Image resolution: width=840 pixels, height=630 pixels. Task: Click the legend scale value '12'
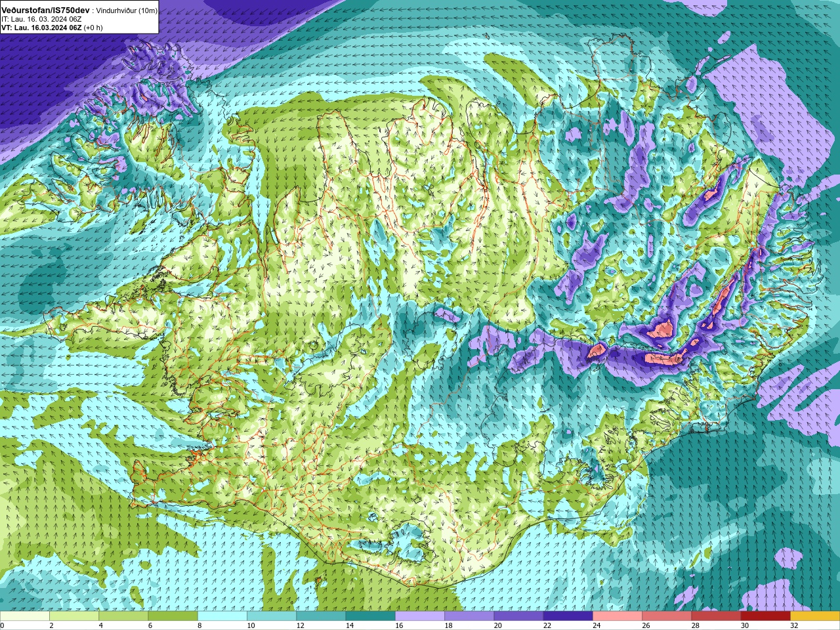click(300, 625)
